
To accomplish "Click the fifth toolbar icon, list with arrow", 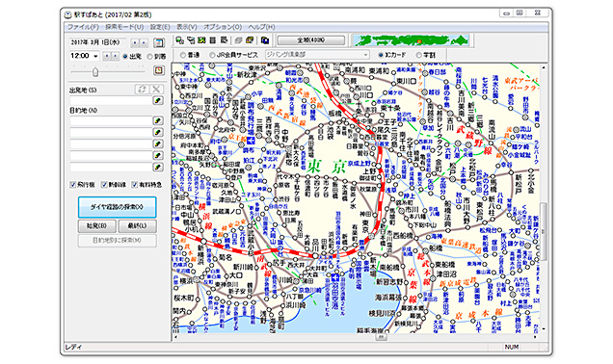I will [224, 40].
